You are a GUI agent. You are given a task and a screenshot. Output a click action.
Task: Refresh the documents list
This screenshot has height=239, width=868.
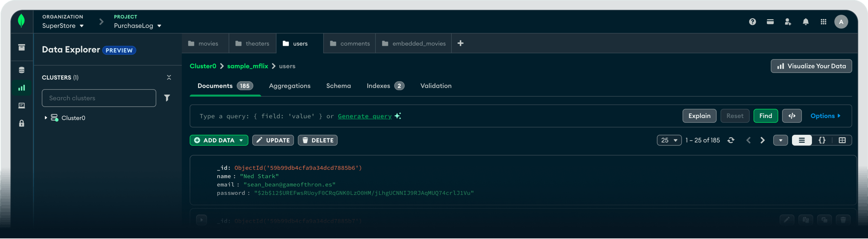pyautogui.click(x=730, y=140)
